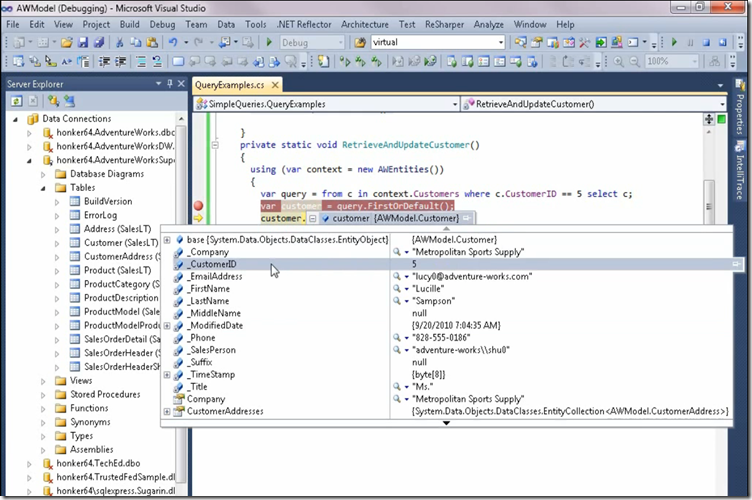Pin the customer DataTip
The height and width of the screenshot is (500, 752).
point(467,218)
